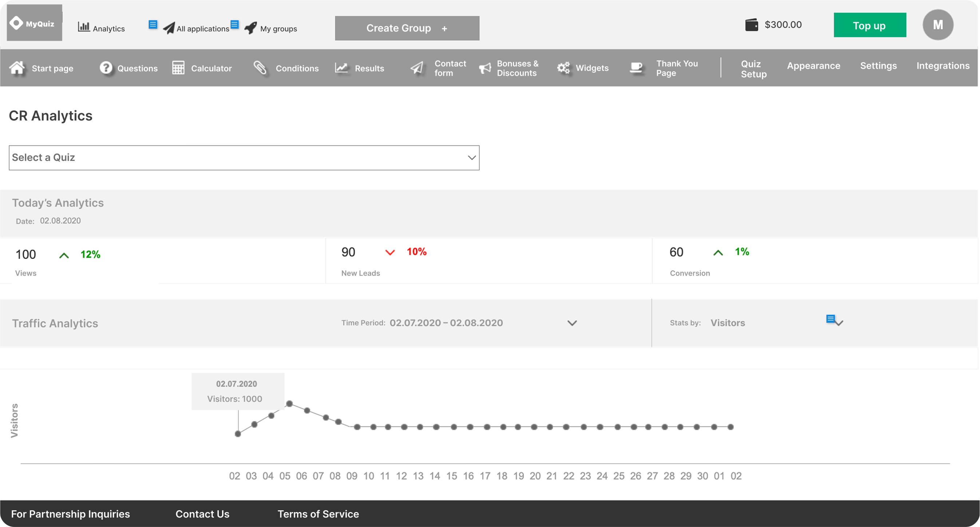Image resolution: width=980 pixels, height=527 pixels.
Task: Open Start page via the home icon
Action: coord(17,68)
